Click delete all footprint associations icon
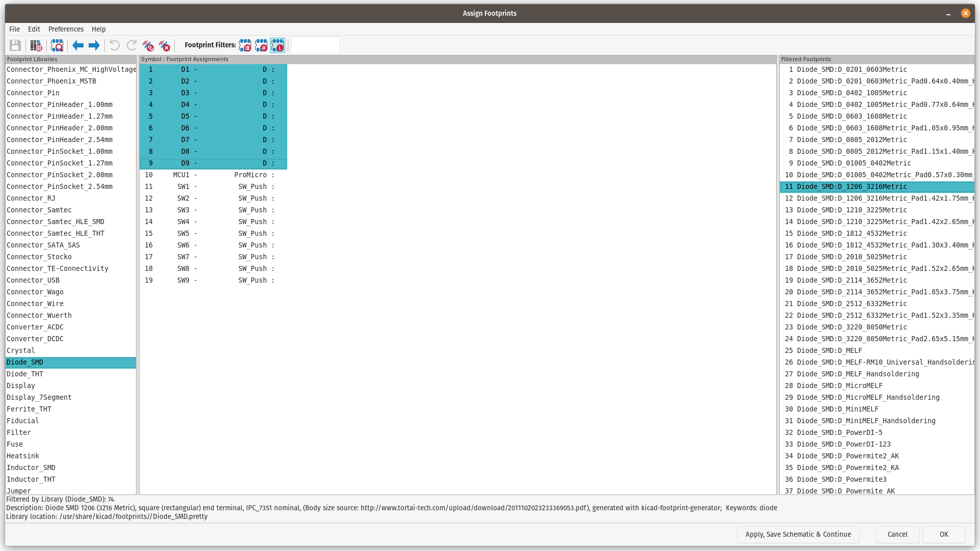This screenshot has height=551, width=980. click(165, 46)
